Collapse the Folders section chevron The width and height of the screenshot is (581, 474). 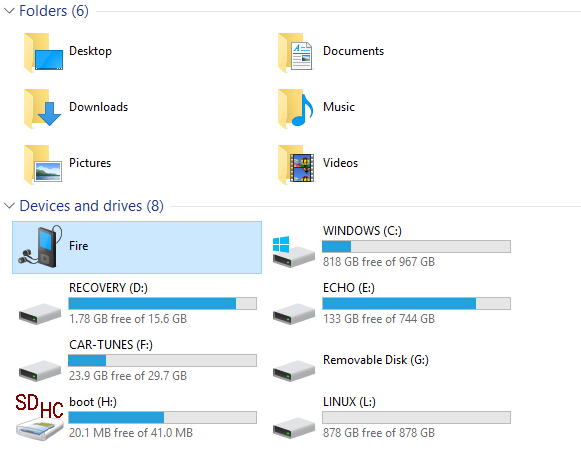tap(9, 11)
